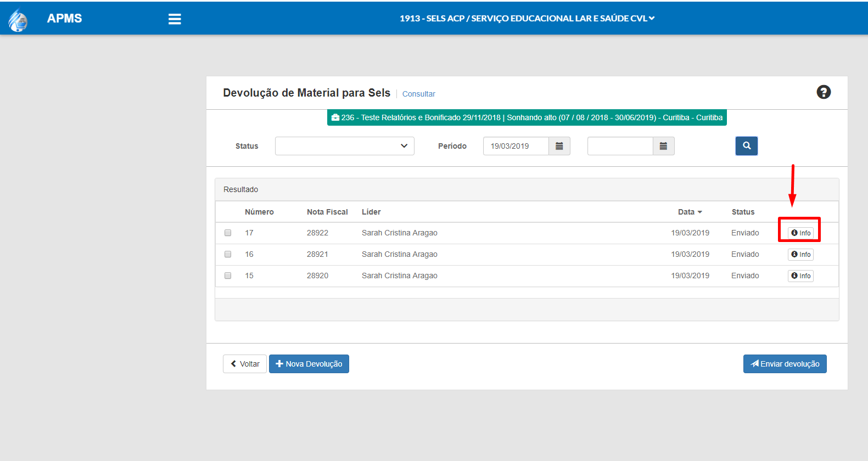Select nota fiscal 28922 cell
Viewport: 868px width, 461px height.
click(x=317, y=233)
